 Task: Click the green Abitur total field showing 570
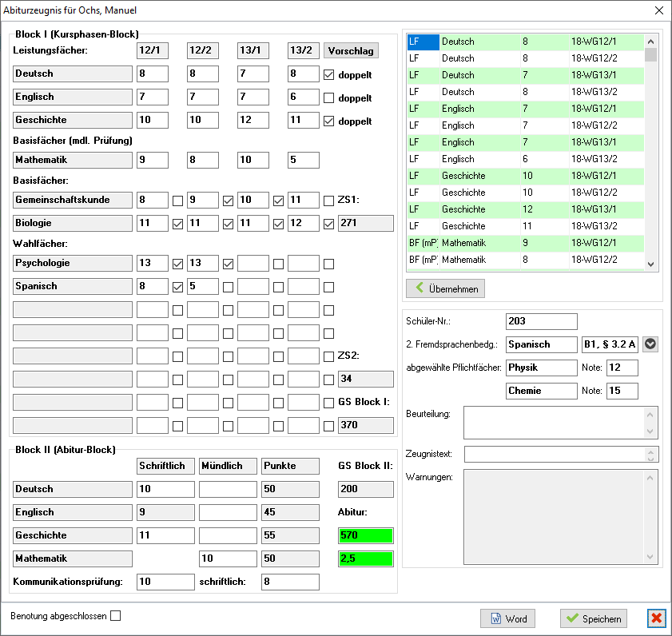(366, 535)
